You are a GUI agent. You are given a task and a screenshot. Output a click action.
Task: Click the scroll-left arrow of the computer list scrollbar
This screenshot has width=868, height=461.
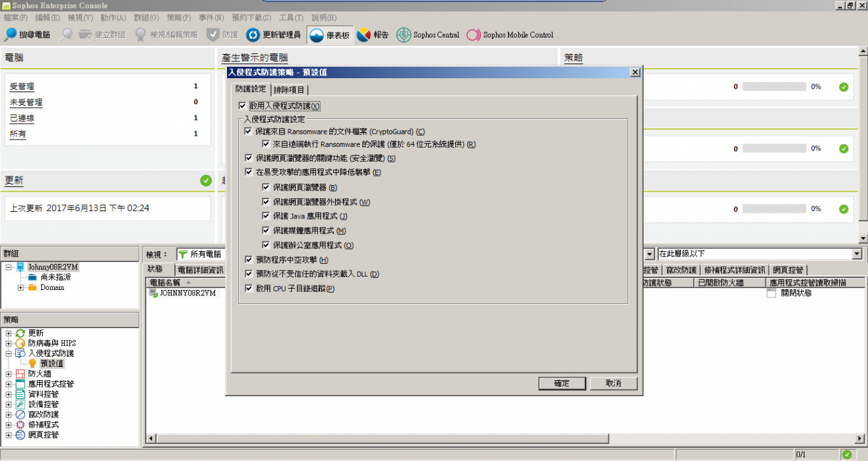pyautogui.click(x=151, y=439)
